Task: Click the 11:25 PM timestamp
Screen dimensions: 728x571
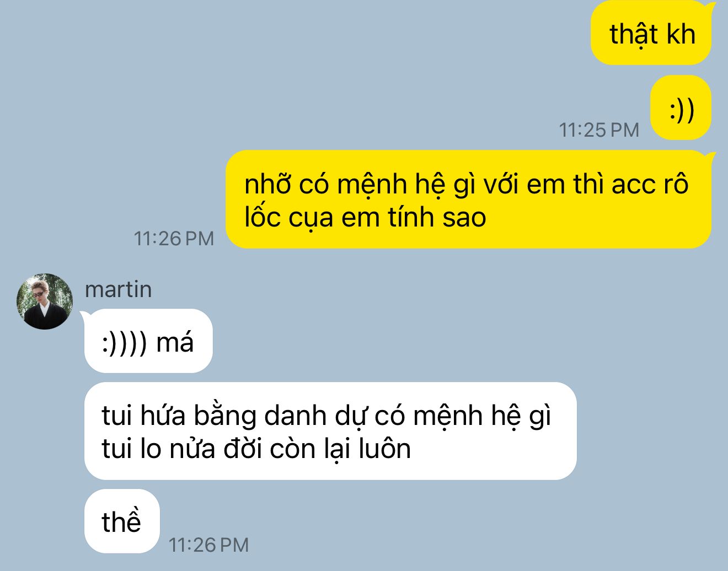Action: click(599, 130)
